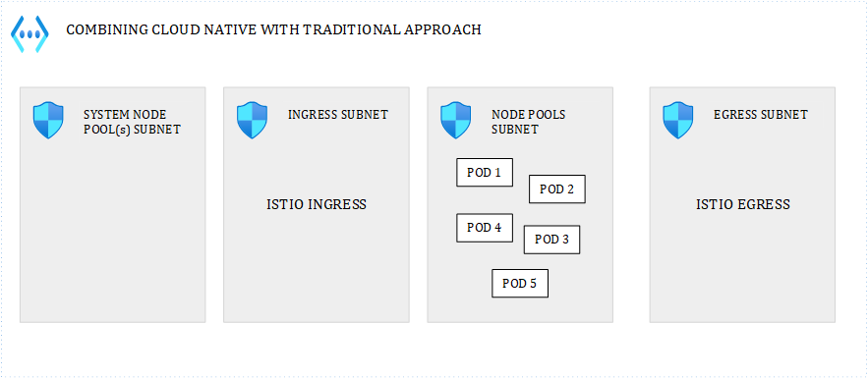
Task: Click the POD 2 box
Action: 557,189
